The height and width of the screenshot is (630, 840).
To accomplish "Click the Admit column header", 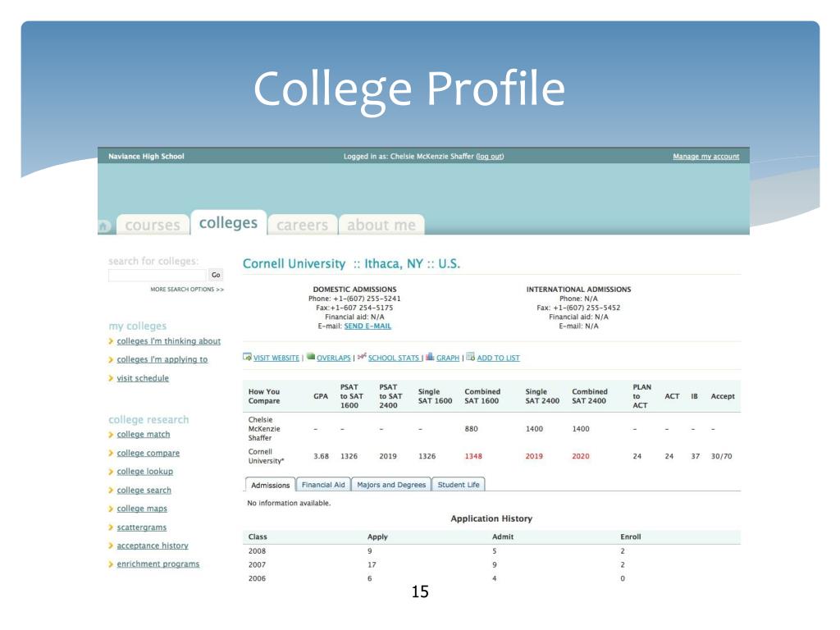I will click(x=503, y=536).
